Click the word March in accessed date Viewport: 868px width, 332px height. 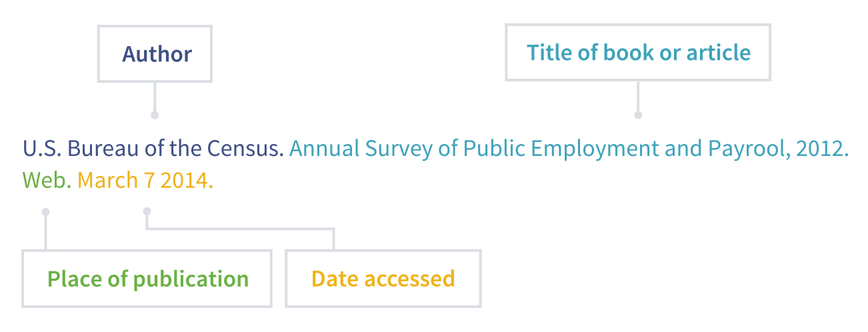tap(107, 180)
